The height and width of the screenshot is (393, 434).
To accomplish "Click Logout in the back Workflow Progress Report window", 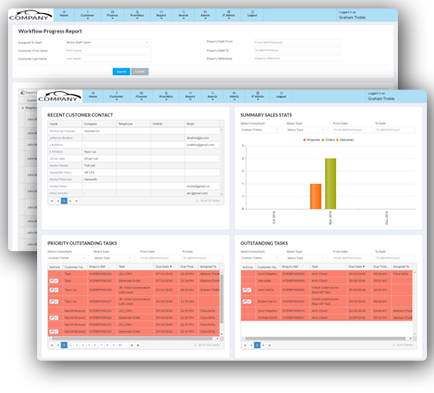I will [x=252, y=15].
